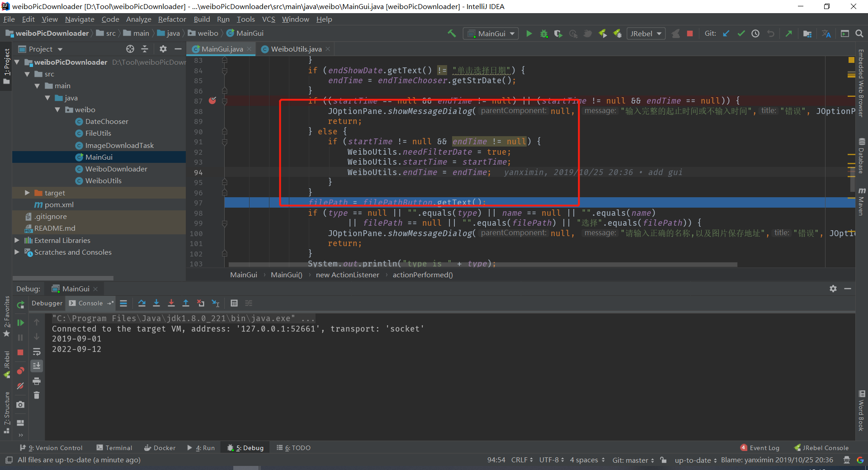Click the Build project hammer icon
Viewport: 868px width, 470px height.
pyautogui.click(x=452, y=33)
